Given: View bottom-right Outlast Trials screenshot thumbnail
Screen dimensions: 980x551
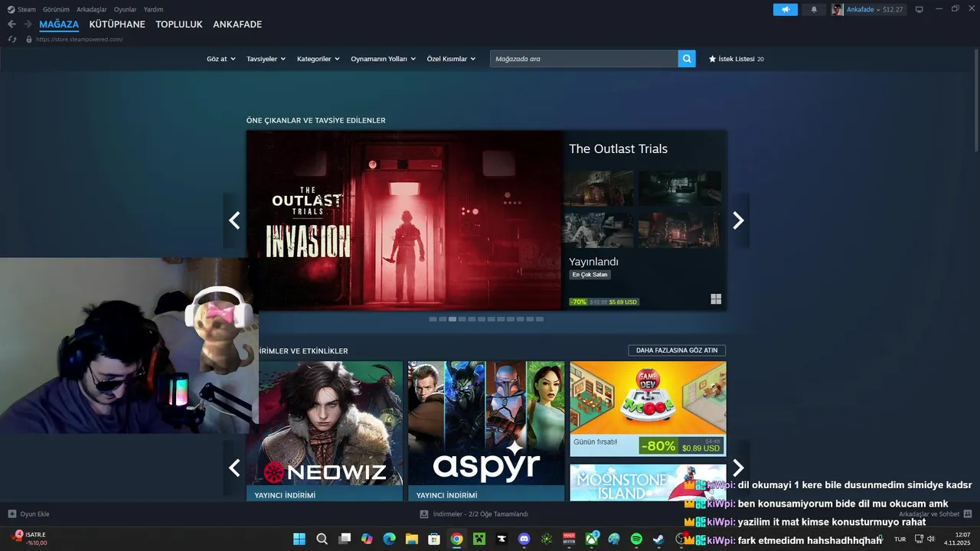Looking at the screenshot, I should [680, 230].
